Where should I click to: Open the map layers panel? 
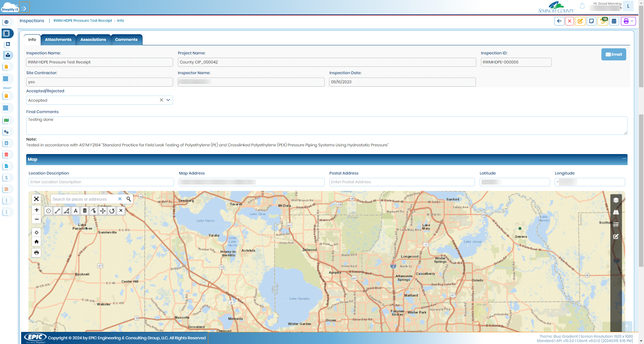click(x=616, y=200)
